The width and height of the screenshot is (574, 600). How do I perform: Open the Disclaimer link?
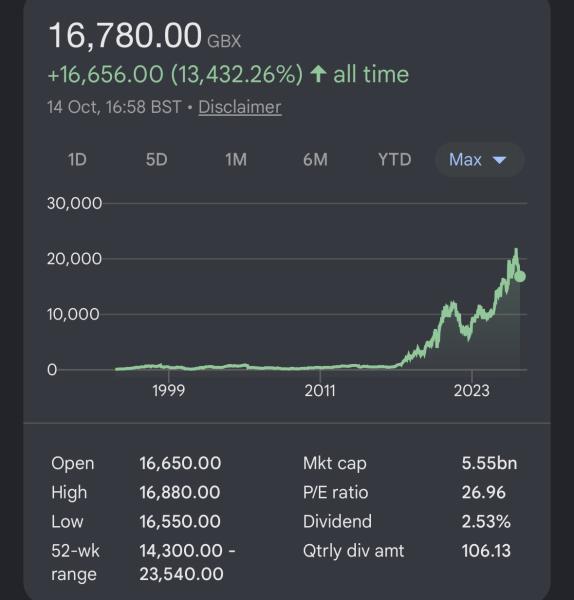pos(240,107)
